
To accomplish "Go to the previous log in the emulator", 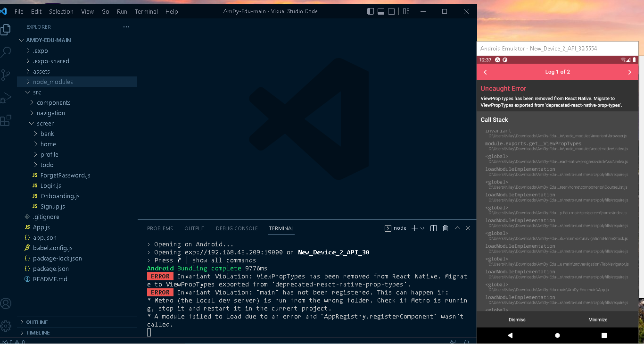I will [485, 72].
